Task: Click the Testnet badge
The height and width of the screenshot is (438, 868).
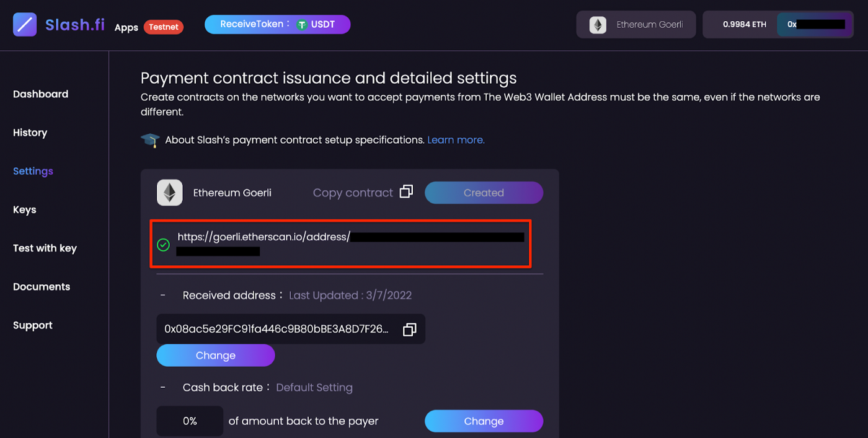Action: (x=163, y=27)
